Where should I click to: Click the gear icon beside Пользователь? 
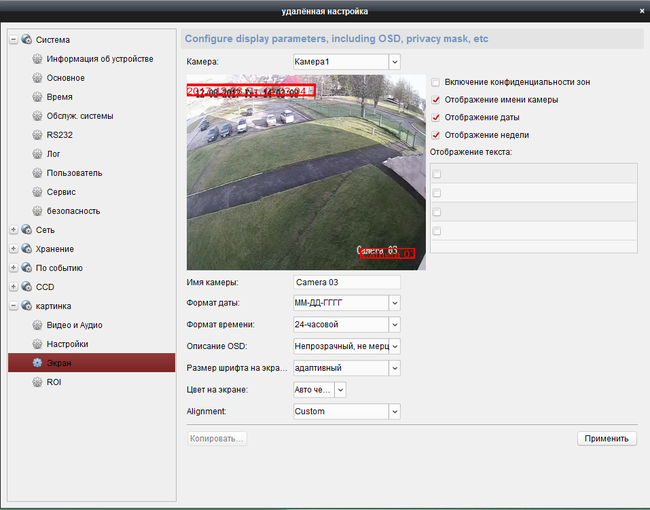click(x=38, y=173)
